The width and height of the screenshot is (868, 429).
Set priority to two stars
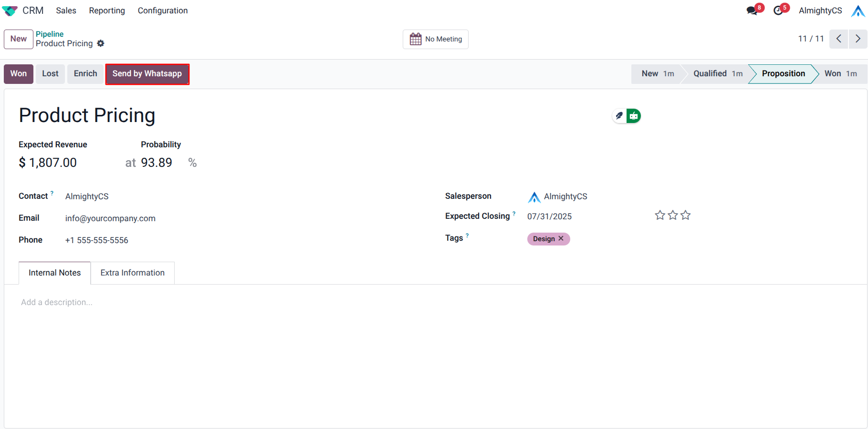673,215
